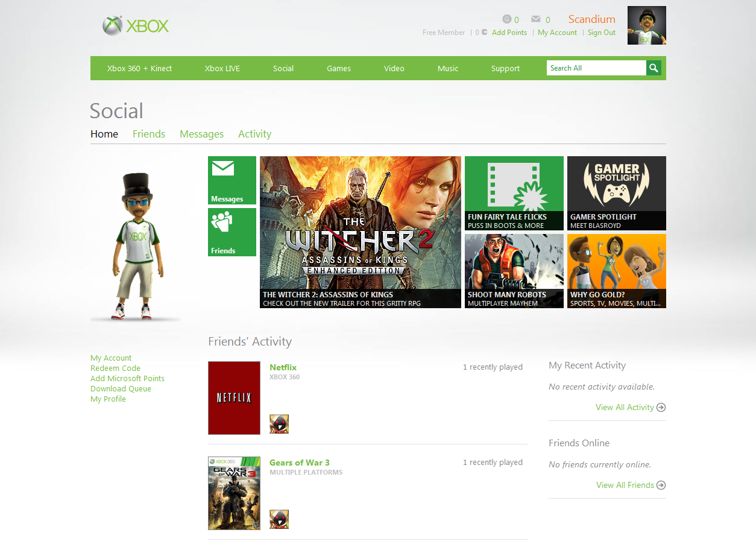Click the search magnifier button
The image size is (756, 550).
tap(654, 68)
